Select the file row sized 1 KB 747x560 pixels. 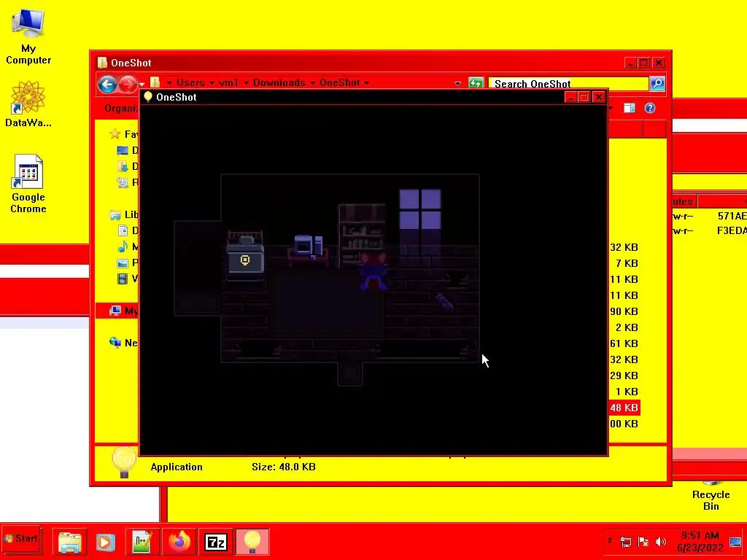[x=626, y=392]
